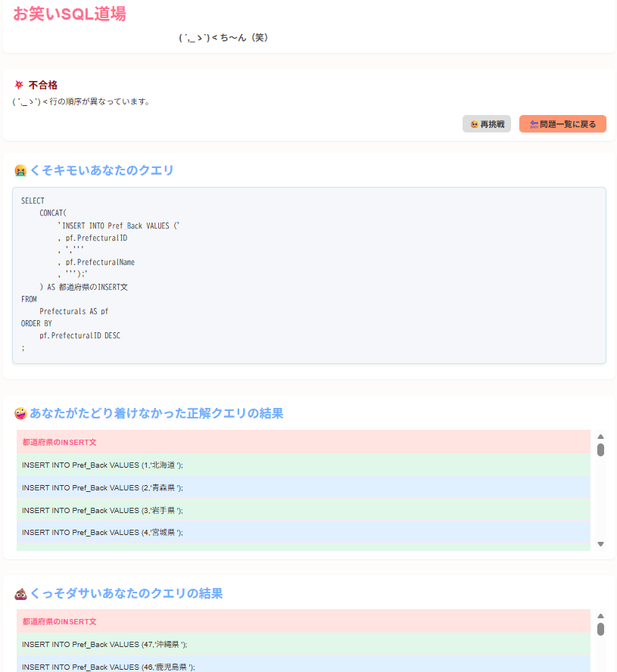This screenshot has height=672, width=617.
Task: Click the raging face icon beside くそキモいあなたのクエリ
Action: click(x=20, y=170)
